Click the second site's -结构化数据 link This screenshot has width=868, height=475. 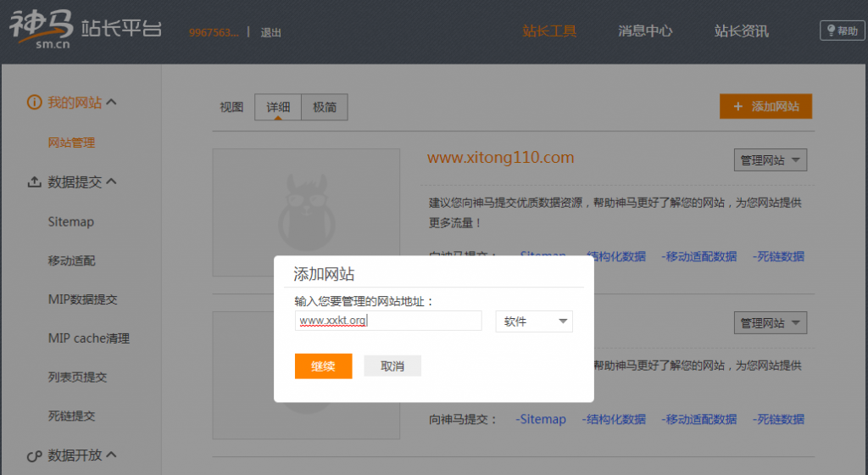pyautogui.click(x=614, y=419)
